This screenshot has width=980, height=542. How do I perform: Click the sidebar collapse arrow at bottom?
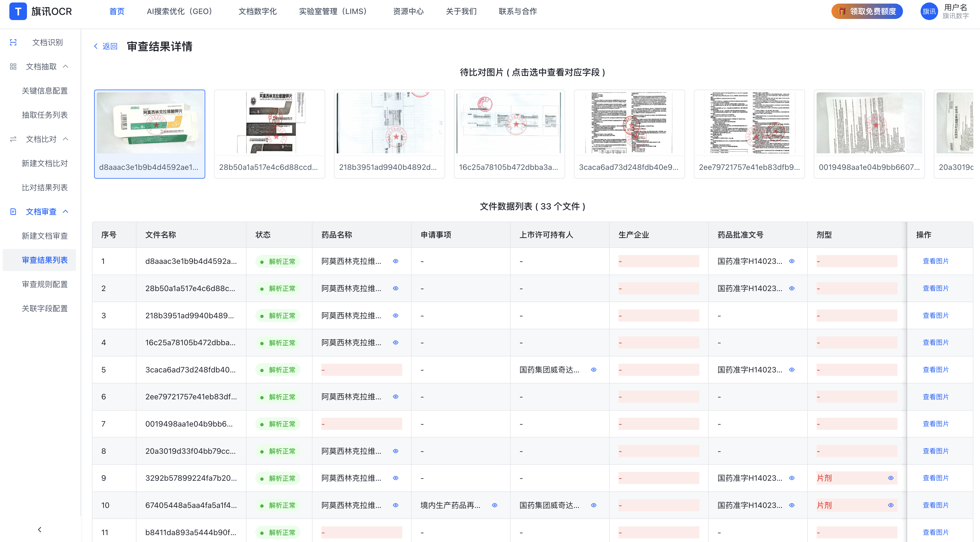40,529
